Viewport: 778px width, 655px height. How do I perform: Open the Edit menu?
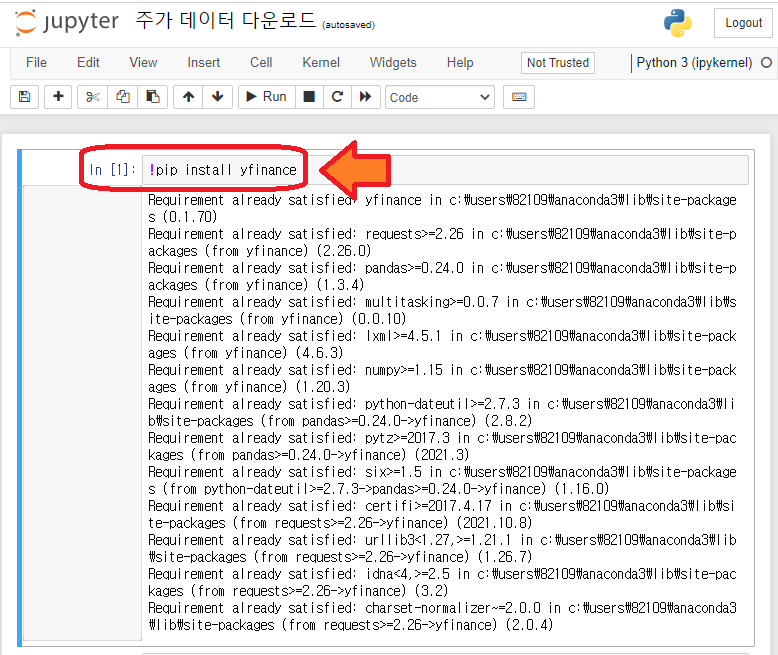88,63
